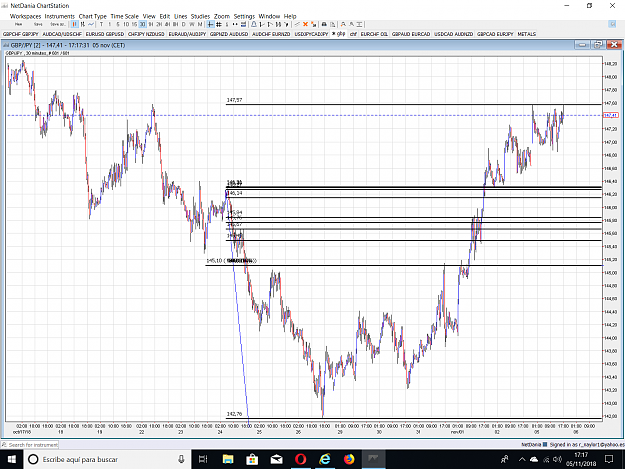Open the notification center icon

(609, 459)
